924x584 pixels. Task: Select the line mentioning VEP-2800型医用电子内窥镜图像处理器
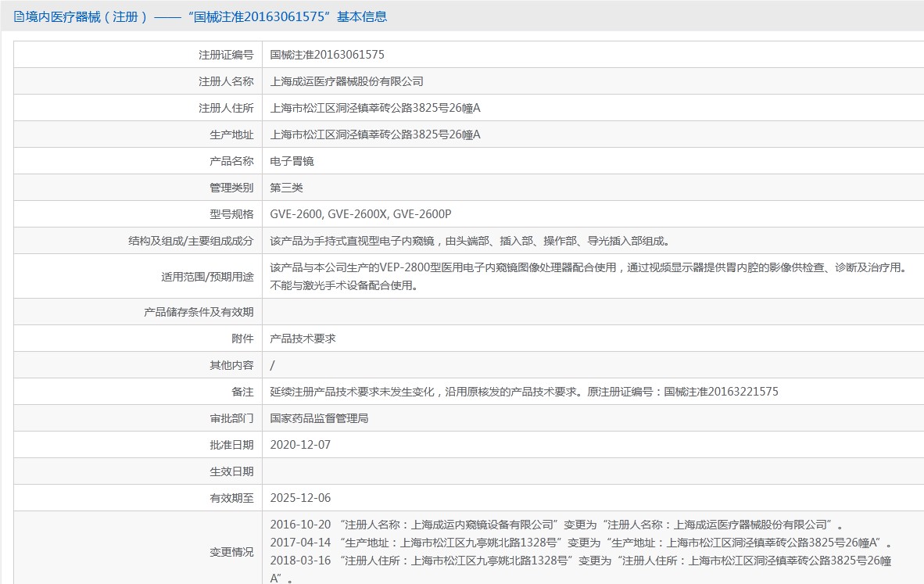(x=588, y=267)
